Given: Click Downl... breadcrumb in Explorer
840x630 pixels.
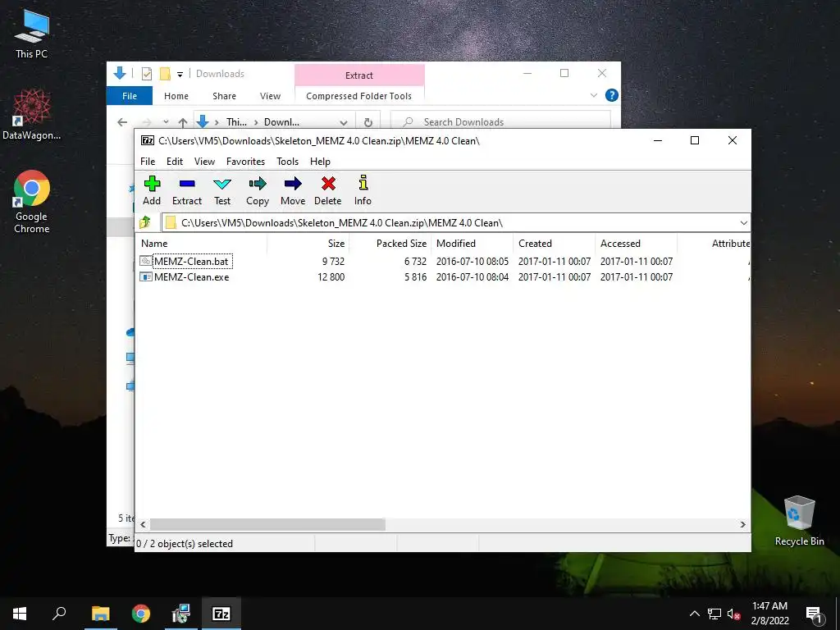Looking at the screenshot, I should click(281, 122).
